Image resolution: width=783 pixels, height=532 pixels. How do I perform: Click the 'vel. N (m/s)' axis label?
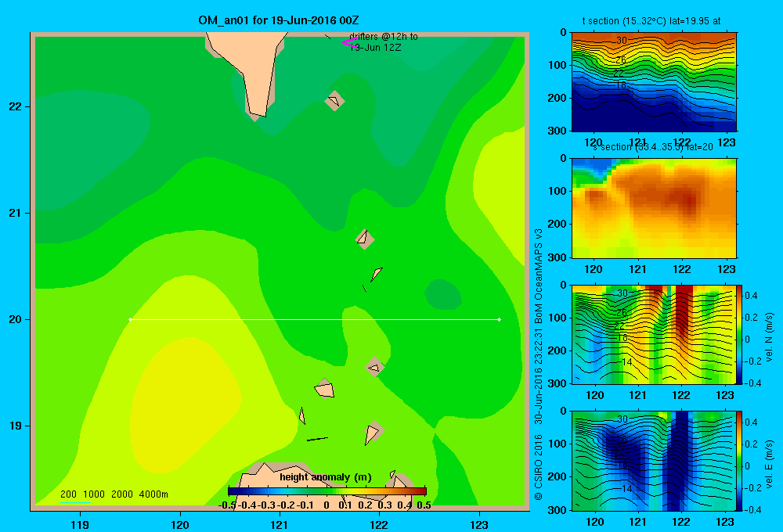(x=769, y=337)
